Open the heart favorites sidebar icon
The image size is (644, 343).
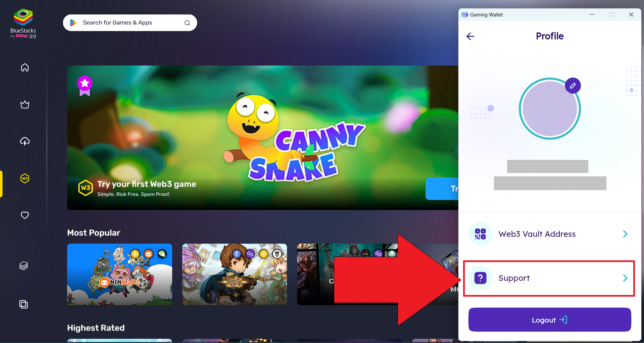pyautogui.click(x=25, y=215)
